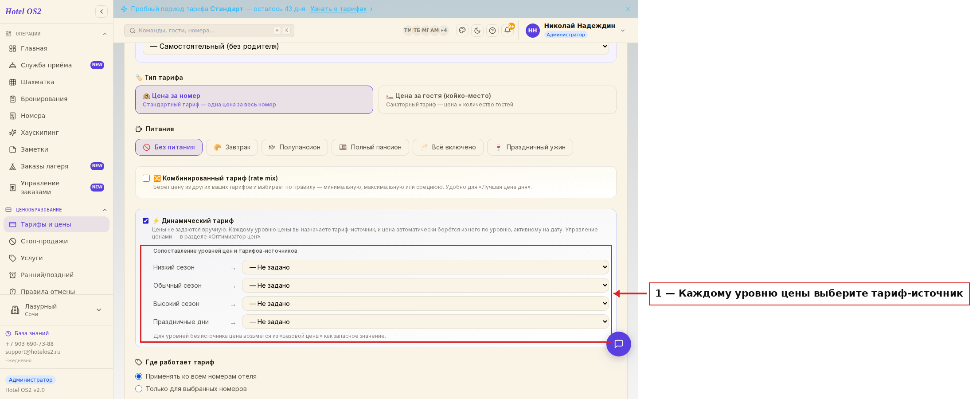The height and width of the screenshot is (399, 980).
Task: Open Николай Надеждин user menu
Action: click(x=575, y=30)
